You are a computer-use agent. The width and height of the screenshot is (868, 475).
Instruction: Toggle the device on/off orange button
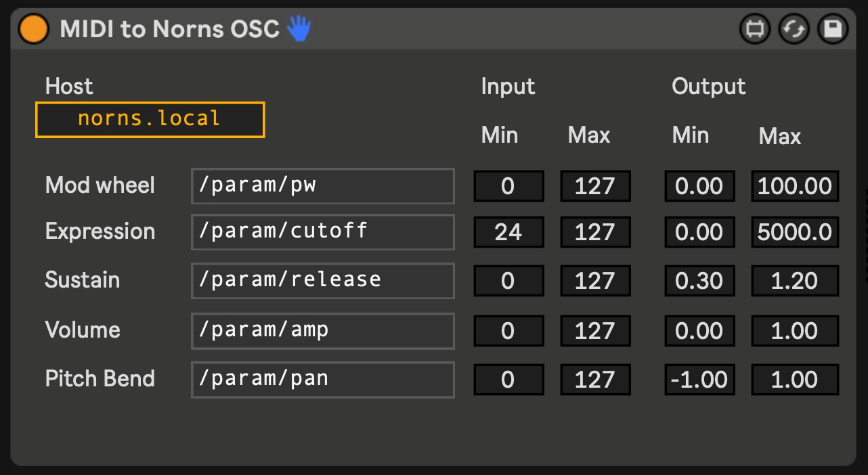(x=34, y=29)
